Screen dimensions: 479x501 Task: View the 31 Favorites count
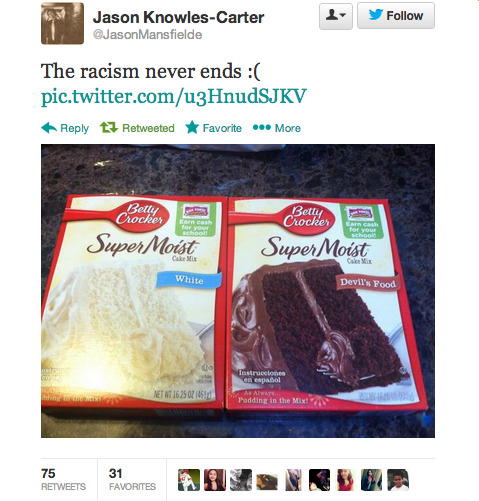(132, 479)
